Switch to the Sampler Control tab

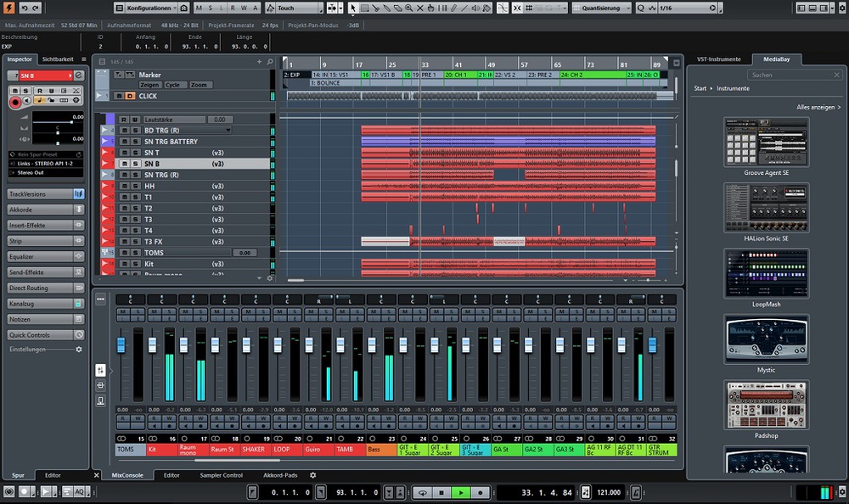(x=221, y=475)
